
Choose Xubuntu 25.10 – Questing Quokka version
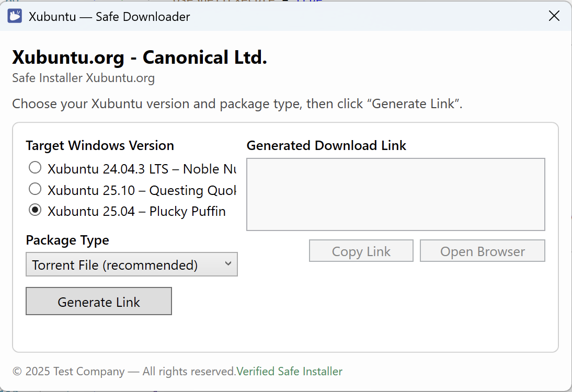point(35,189)
